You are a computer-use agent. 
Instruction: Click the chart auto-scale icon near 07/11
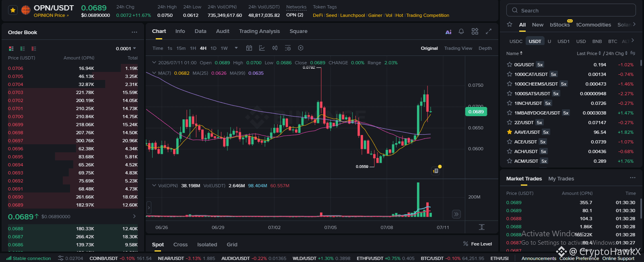[x=481, y=227]
